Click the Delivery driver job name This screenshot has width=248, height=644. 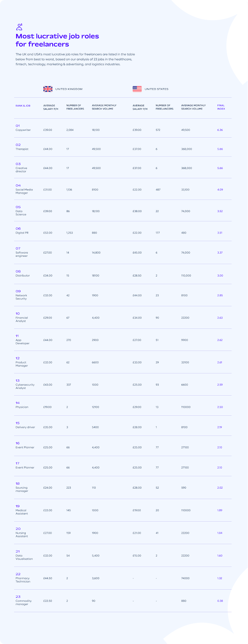point(25,427)
